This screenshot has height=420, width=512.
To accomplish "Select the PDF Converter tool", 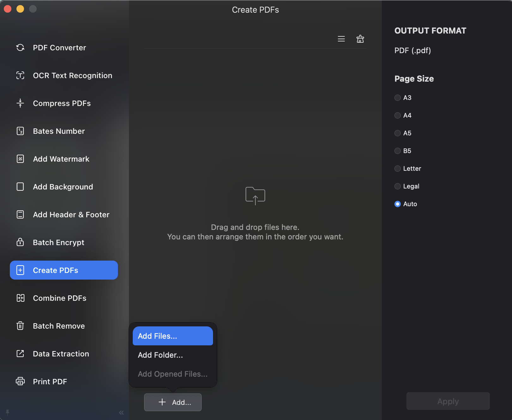I will pos(59,47).
